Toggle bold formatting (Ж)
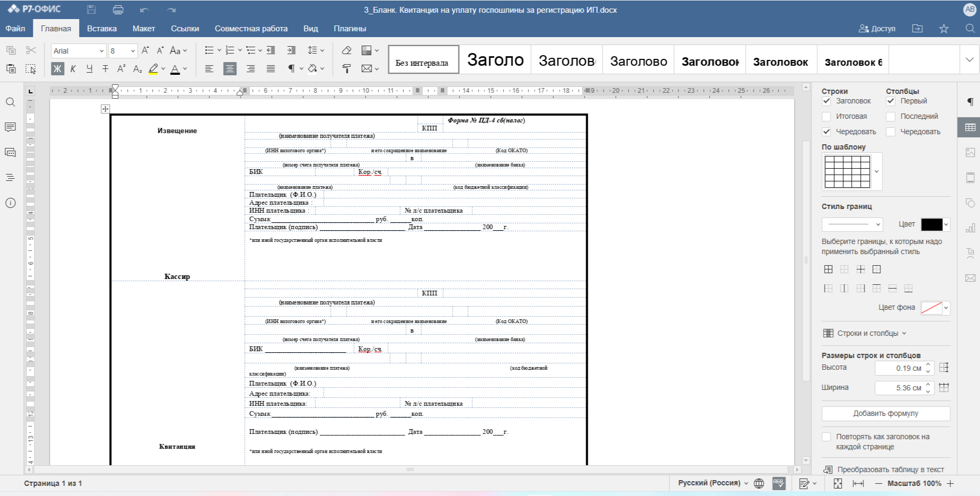The width and height of the screenshot is (980, 496). (x=57, y=68)
